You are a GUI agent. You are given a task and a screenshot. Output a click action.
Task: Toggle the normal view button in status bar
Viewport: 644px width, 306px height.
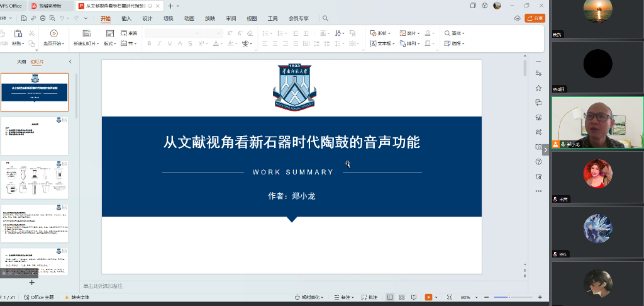[x=391, y=297]
